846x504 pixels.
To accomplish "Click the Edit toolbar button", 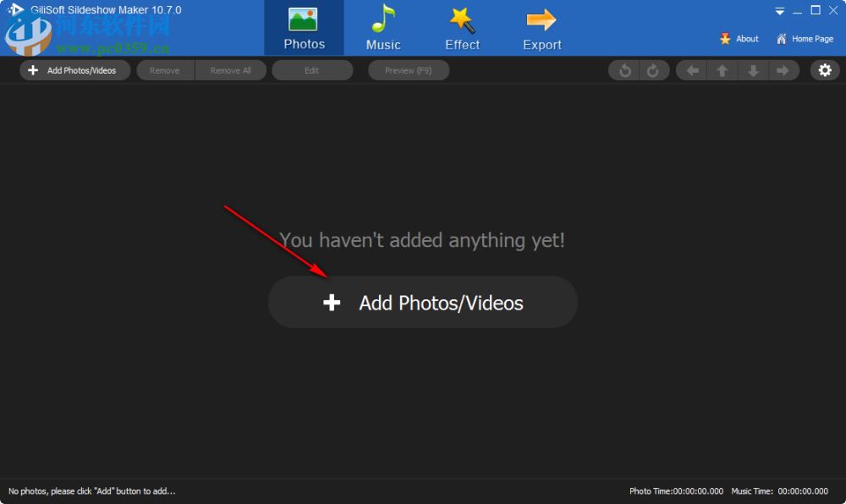I will pyautogui.click(x=312, y=70).
